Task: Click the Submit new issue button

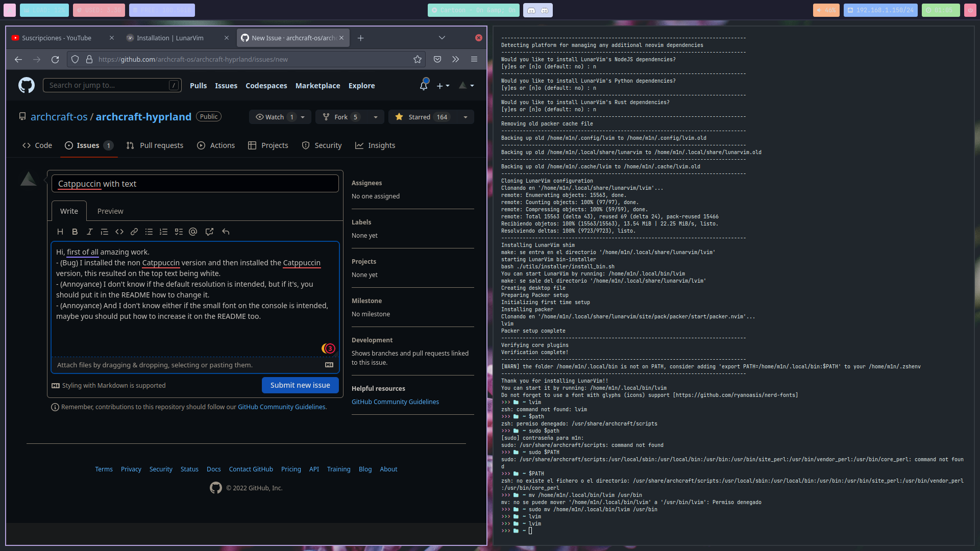Action: coord(300,385)
